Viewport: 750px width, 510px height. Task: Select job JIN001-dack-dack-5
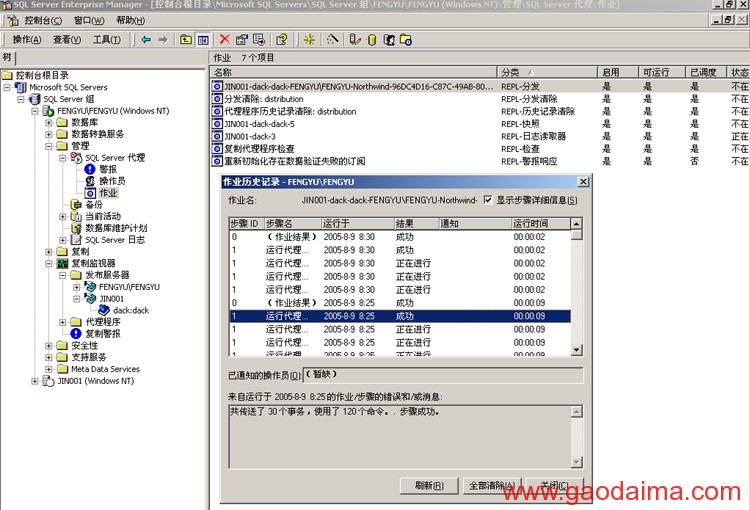click(260, 124)
